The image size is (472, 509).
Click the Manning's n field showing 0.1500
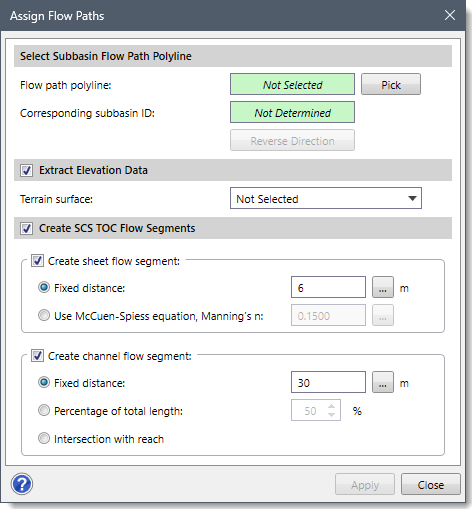pyautogui.click(x=328, y=315)
